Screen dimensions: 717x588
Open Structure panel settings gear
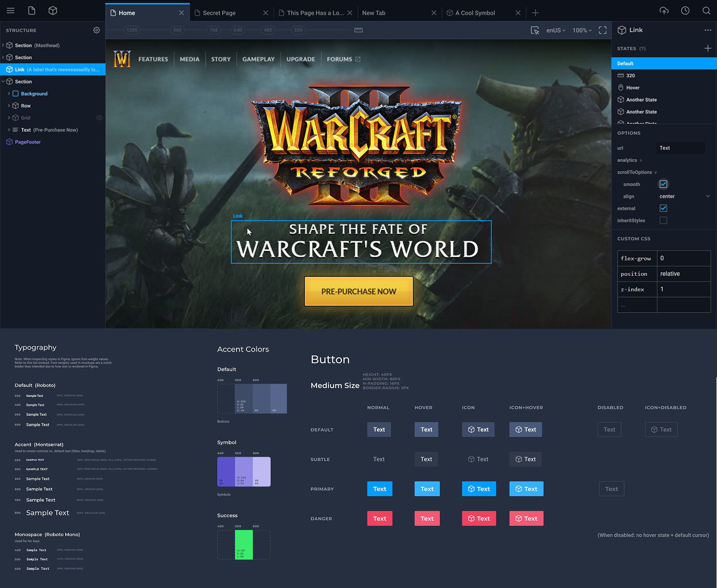pos(96,30)
